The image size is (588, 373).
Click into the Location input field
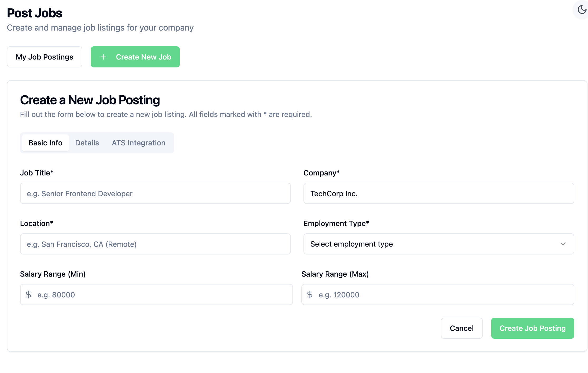[x=155, y=244]
